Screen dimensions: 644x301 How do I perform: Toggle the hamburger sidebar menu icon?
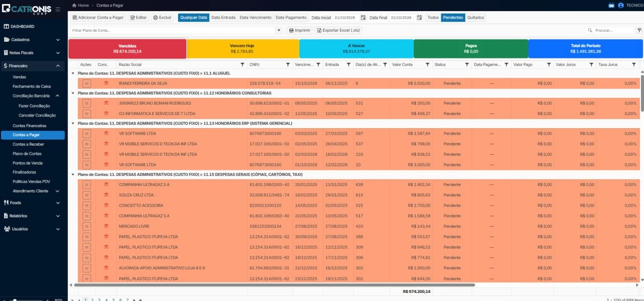pos(58,9)
